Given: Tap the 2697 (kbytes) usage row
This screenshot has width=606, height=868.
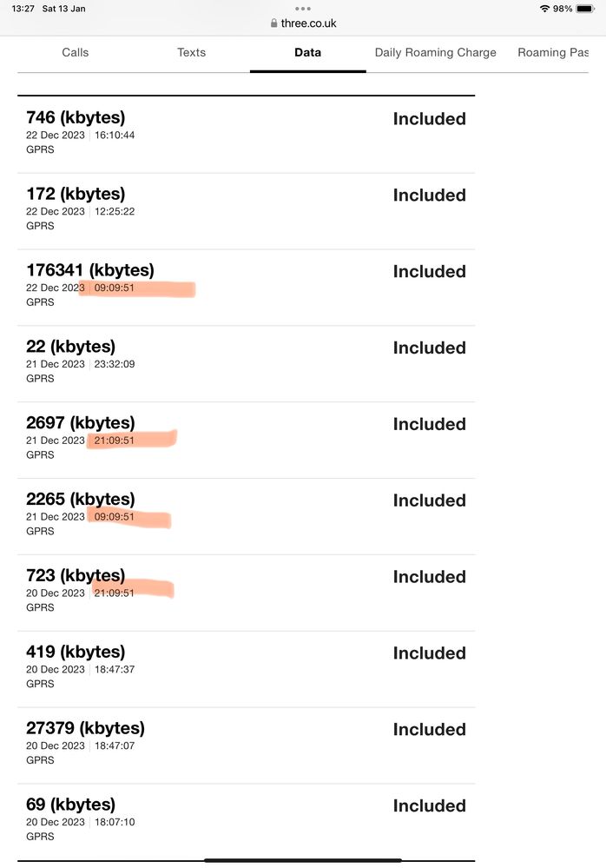Looking at the screenshot, I should pos(81,423).
